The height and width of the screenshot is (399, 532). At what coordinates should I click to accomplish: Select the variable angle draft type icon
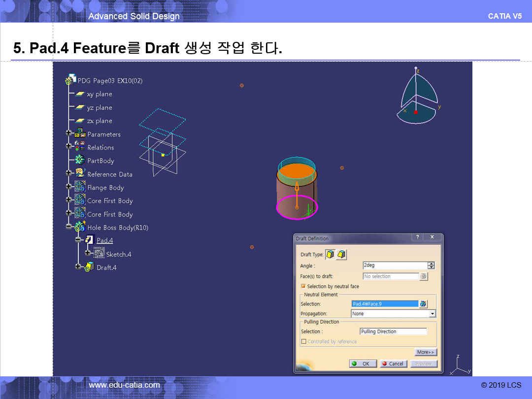[x=341, y=255]
